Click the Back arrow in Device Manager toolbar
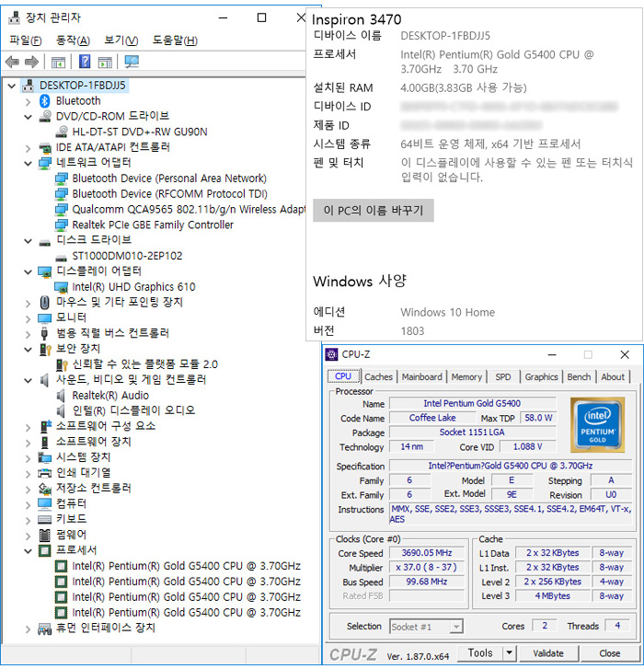Viewport: 644px width, 669px height. pos(12,63)
